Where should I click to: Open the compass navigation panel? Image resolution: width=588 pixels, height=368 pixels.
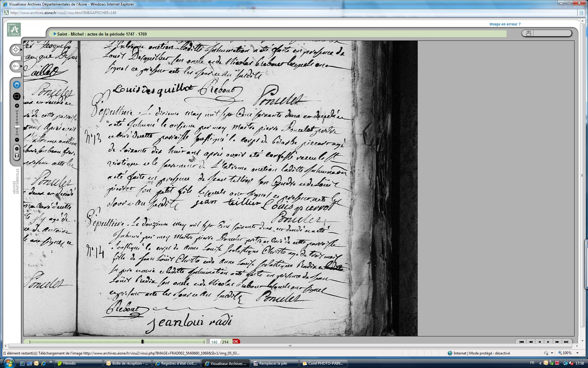[x=16, y=50]
